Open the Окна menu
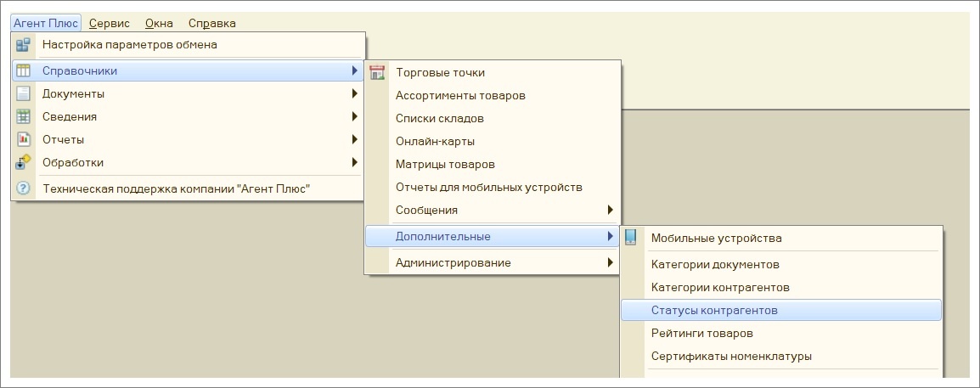The width and height of the screenshot is (980, 388). point(159,23)
